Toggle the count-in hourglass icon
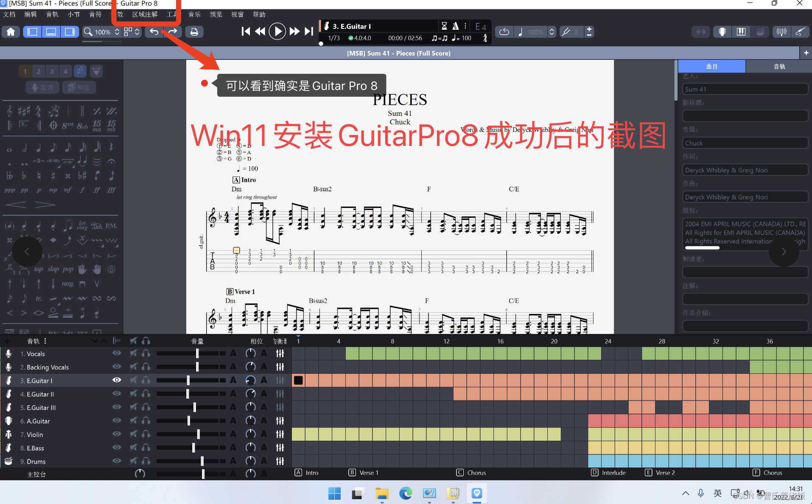 click(x=444, y=26)
